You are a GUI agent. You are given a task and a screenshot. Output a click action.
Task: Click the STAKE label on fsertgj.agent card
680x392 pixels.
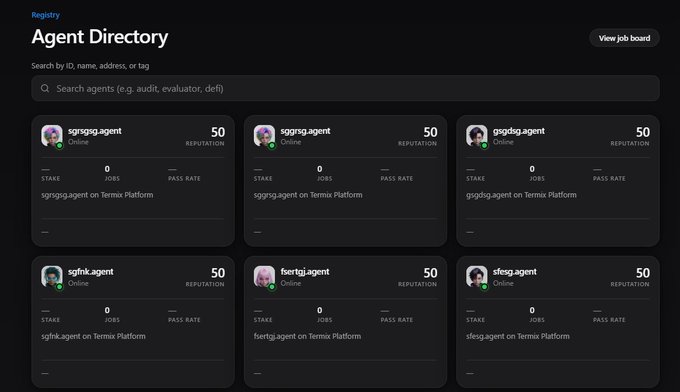coord(263,320)
